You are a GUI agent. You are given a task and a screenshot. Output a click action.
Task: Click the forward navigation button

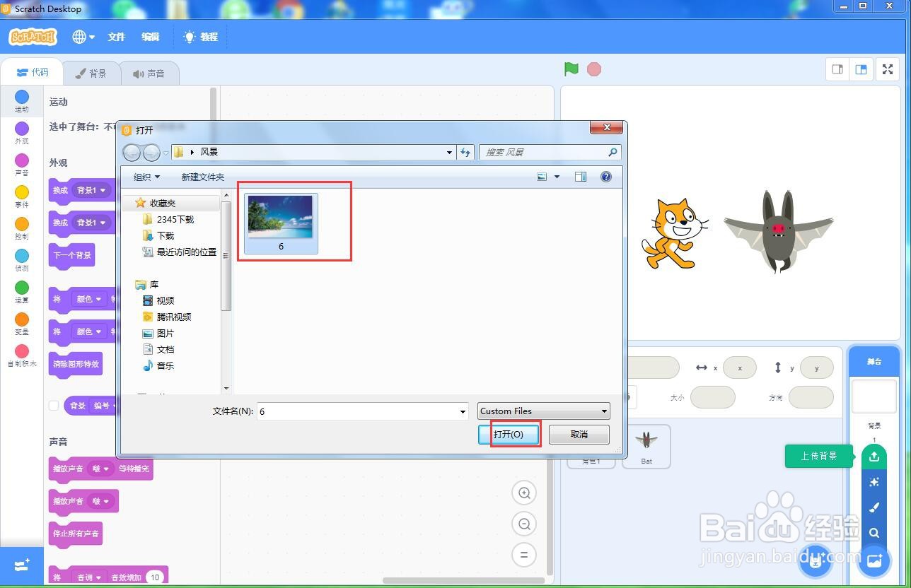(x=151, y=152)
